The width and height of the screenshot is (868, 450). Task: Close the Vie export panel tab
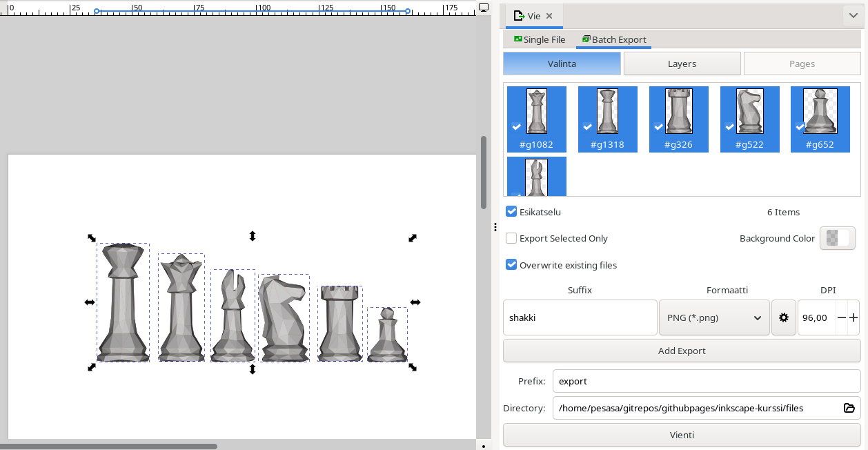(x=549, y=16)
